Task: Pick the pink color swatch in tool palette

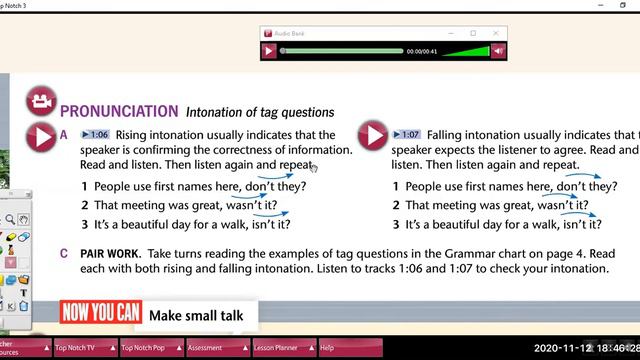Action: pos(11,262)
